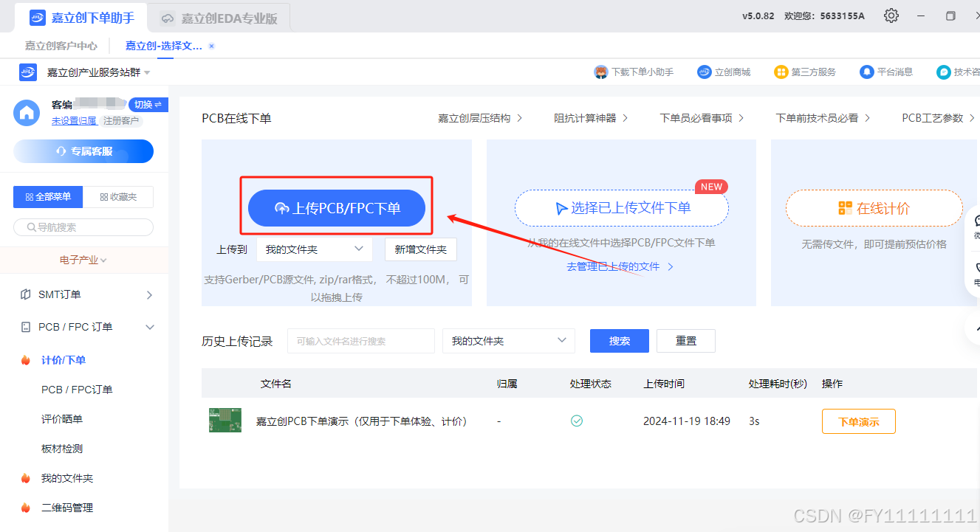The image size is (980, 532).
Task: Click 上传PCB/FPC下单 button
Action: point(337,208)
